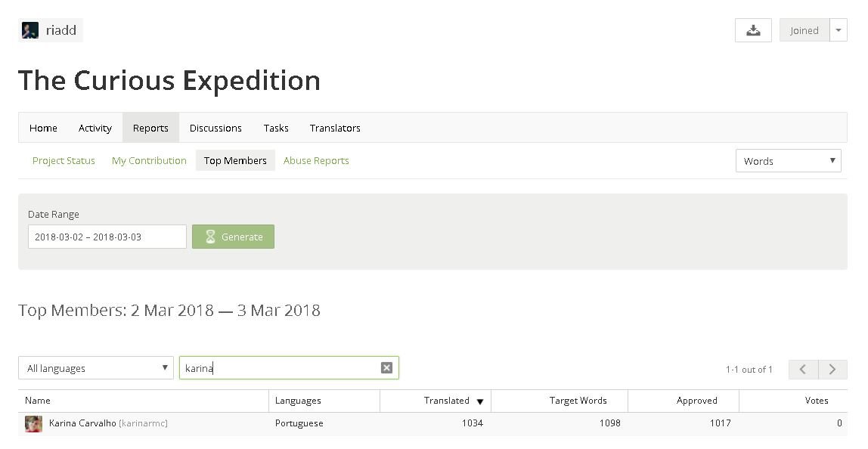Click the Date Range input field
868x449 pixels.
(x=107, y=237)
